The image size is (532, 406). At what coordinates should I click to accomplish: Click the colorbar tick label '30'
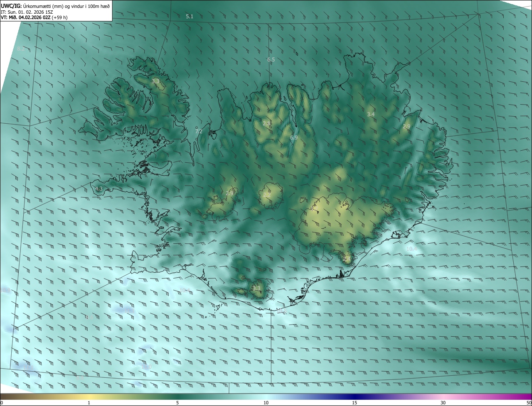click(443, 403)
